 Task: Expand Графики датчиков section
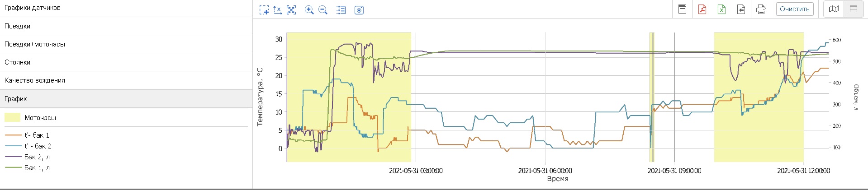(x=33, y=8)
